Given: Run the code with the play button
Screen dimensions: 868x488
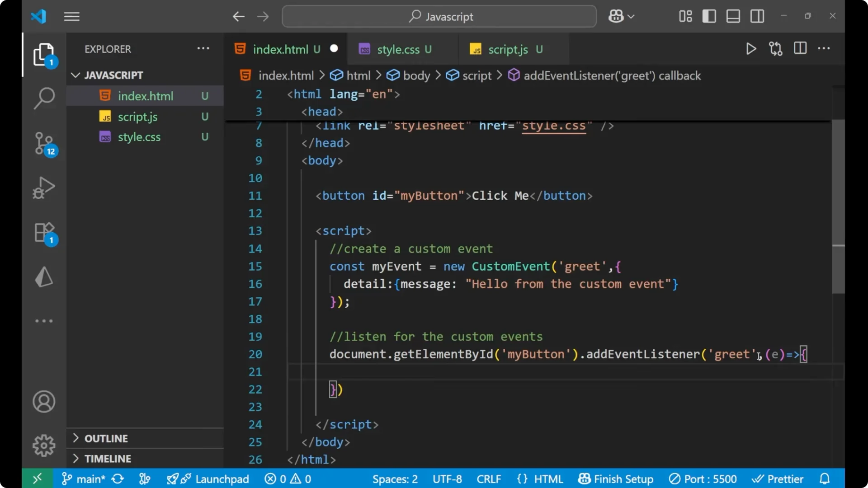Looking at the screenshot, I should (x=751, y=49).
